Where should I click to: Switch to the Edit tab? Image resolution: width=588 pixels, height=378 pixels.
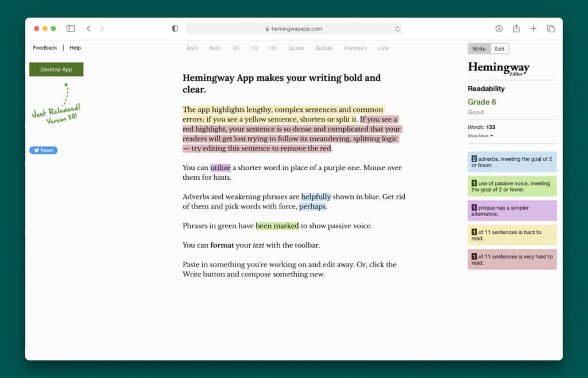[x=499, y=49]
